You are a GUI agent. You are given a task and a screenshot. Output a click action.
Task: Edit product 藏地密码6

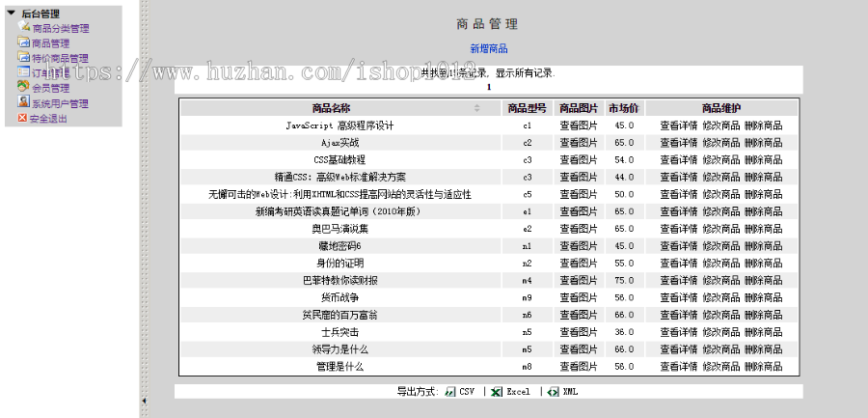(720, 246)
